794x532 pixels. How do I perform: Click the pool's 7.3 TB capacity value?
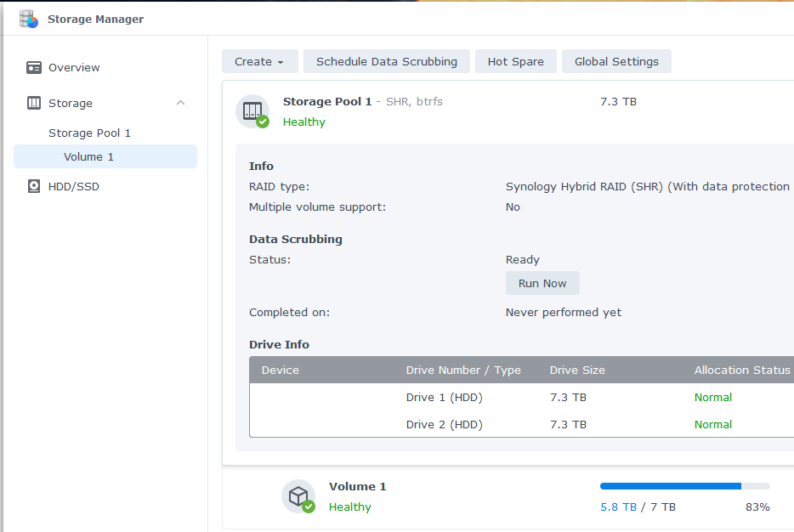pos(618,101)
